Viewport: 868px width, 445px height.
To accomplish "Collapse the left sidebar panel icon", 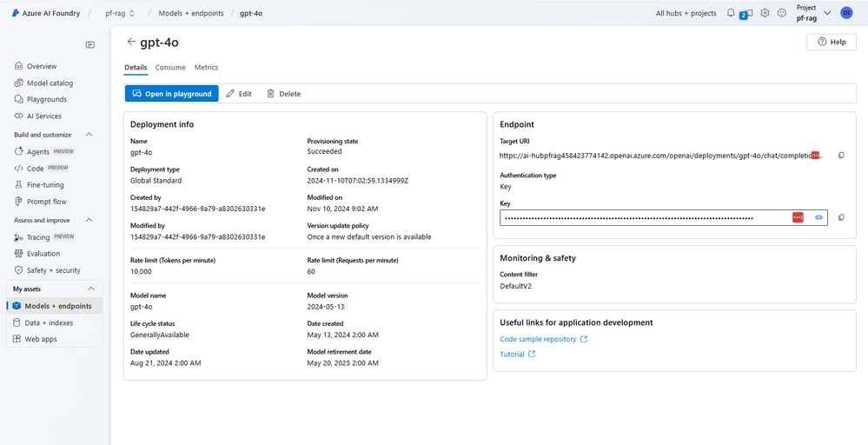I will click(90, 45).
